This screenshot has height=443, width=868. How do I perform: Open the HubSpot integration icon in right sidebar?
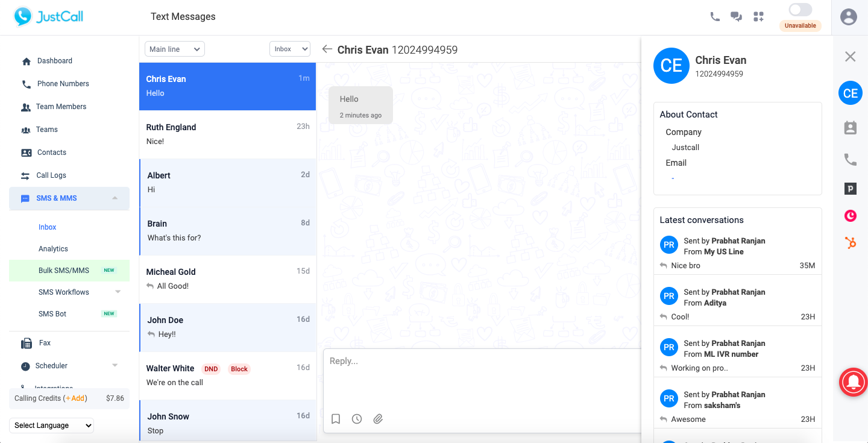tap(850, 242)
